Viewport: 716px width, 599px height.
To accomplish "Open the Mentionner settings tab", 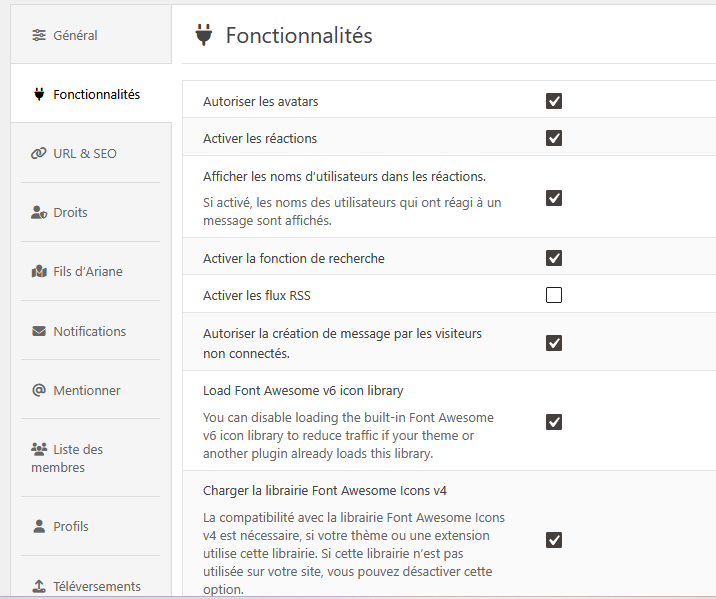I will click(x=90, y=389).
